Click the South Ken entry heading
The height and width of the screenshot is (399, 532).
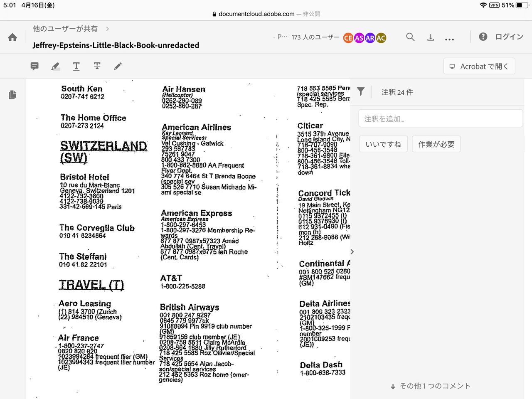point(82,89)
